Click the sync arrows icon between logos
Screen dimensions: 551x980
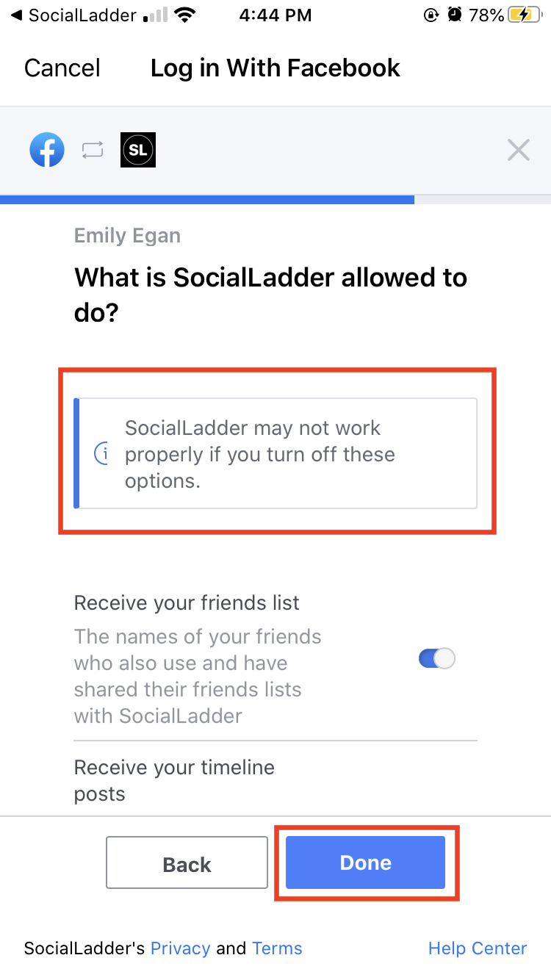pos(93,151)
